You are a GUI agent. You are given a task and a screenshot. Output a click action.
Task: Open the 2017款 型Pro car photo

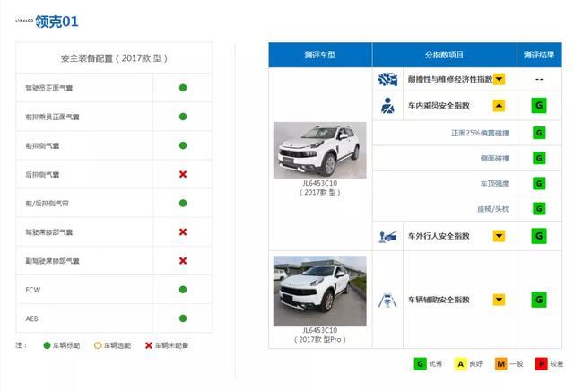(x=320, y=291)
